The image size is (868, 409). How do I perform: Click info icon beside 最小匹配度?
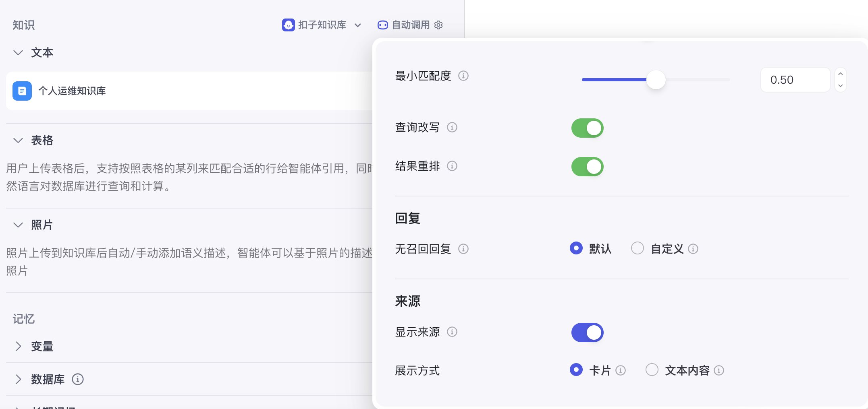463,76
